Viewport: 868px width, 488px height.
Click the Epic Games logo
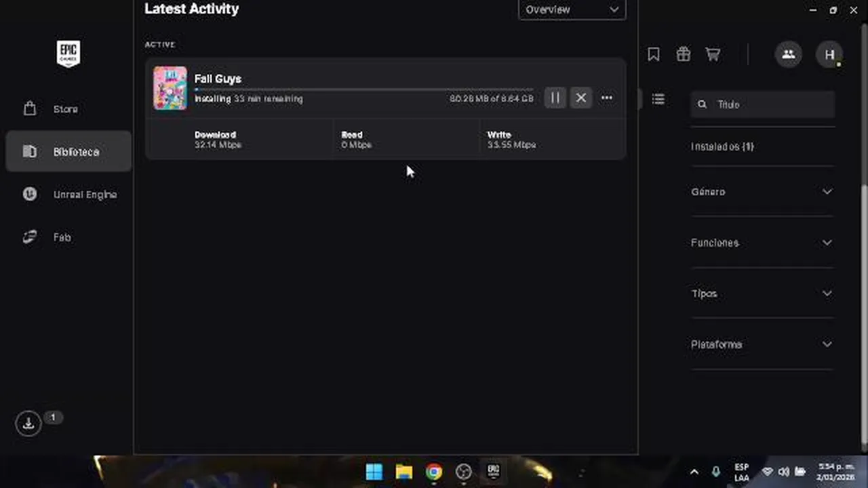68,54
